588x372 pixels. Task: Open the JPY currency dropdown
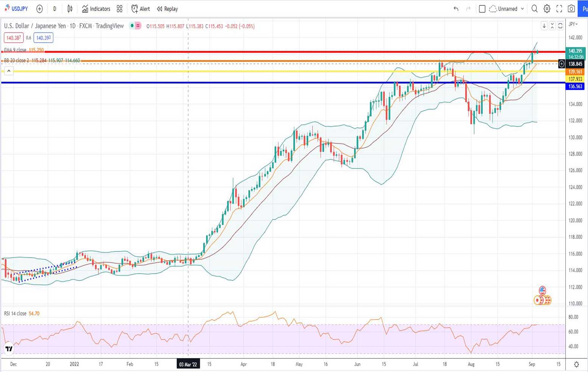pyautogui.click(x=573, y=24)
